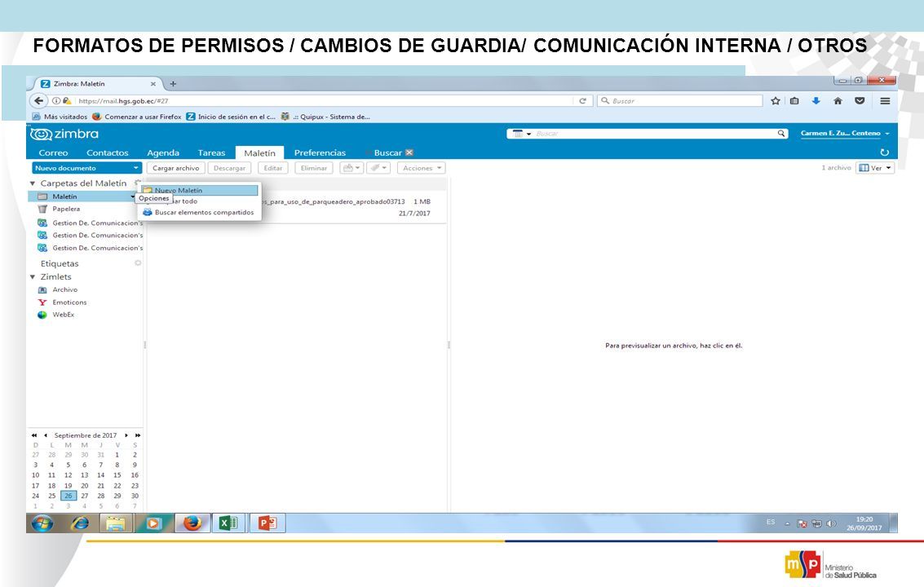Click the Editar button

click(x=273, y=168)
